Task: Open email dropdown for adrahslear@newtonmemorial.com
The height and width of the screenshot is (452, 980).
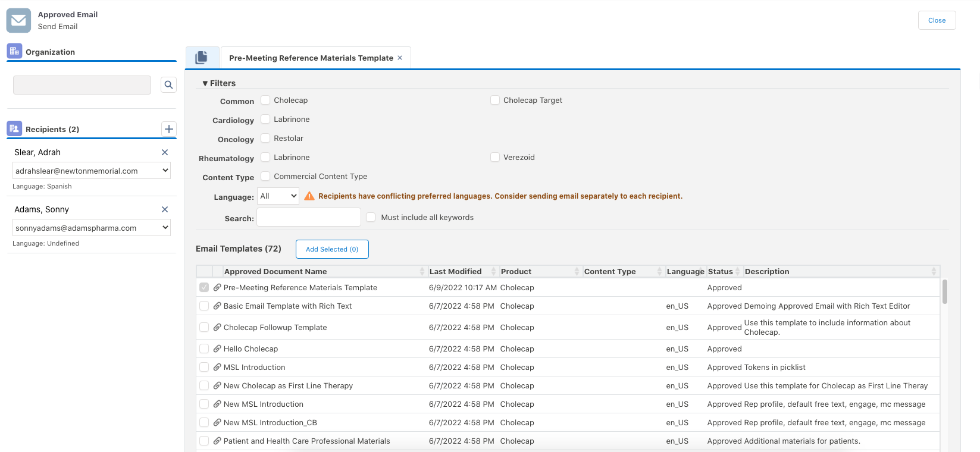Action: 92,171
